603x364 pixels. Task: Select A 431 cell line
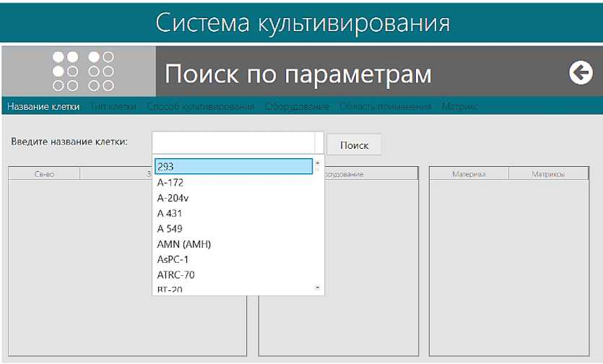[x=234, y=213]
